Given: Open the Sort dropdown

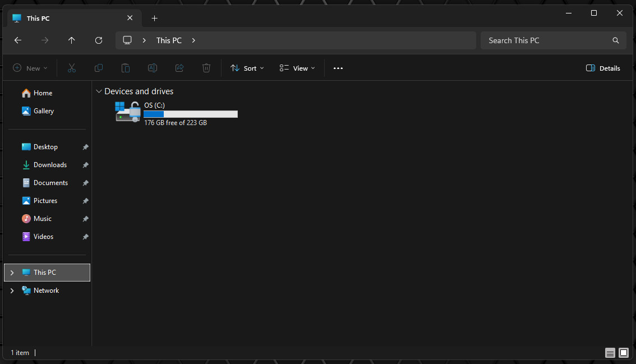Looking at the screenshot, I should [247, 68].
